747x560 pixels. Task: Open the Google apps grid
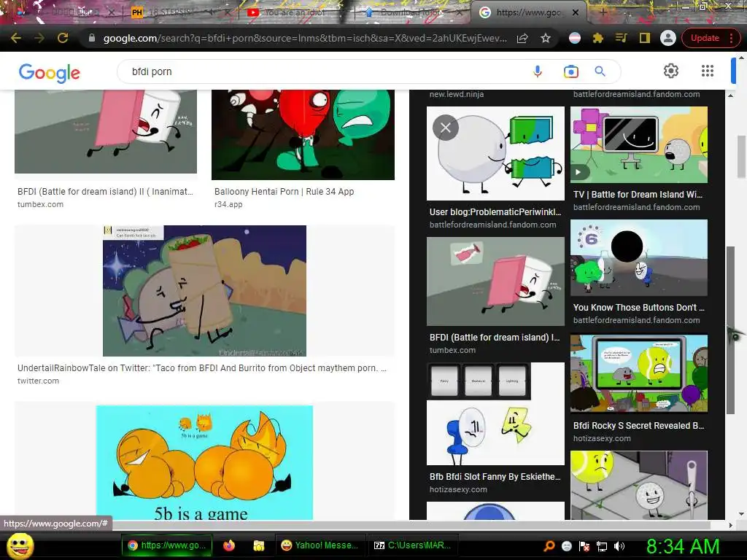point(708,71)
